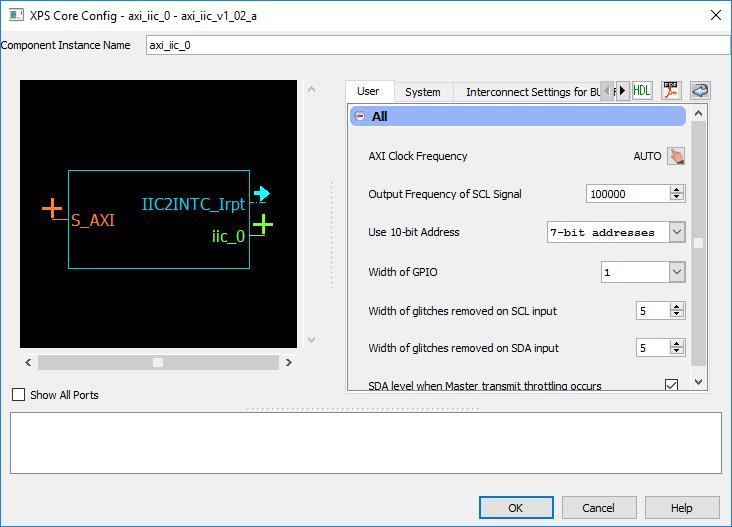
Task: Click the IIC2INTC_Irpt label in the diagram
Action: pos(193,204)
